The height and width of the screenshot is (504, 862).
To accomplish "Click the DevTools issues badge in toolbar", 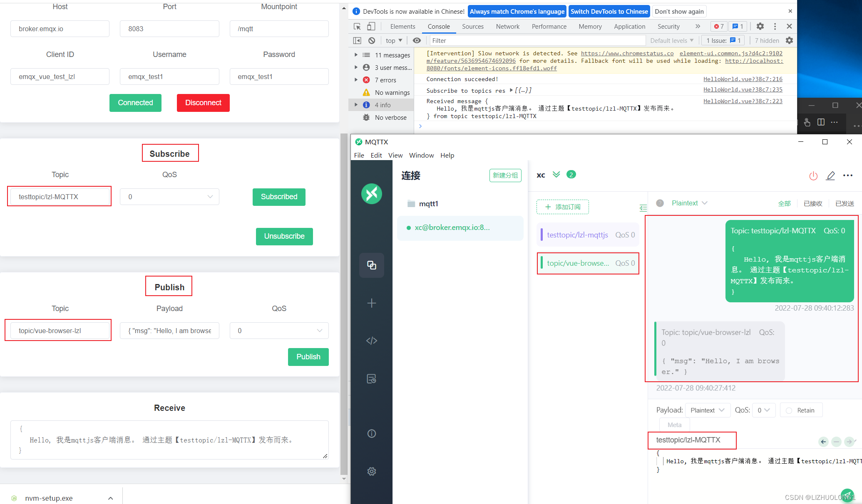I will pyautogui.click(x=738, y=26).
